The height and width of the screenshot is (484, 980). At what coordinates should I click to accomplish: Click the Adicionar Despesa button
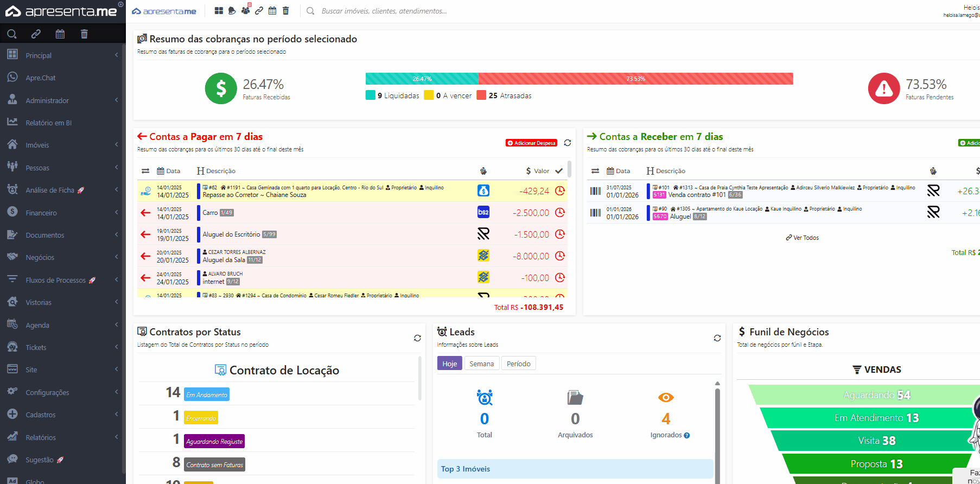(x=532, y=143)
